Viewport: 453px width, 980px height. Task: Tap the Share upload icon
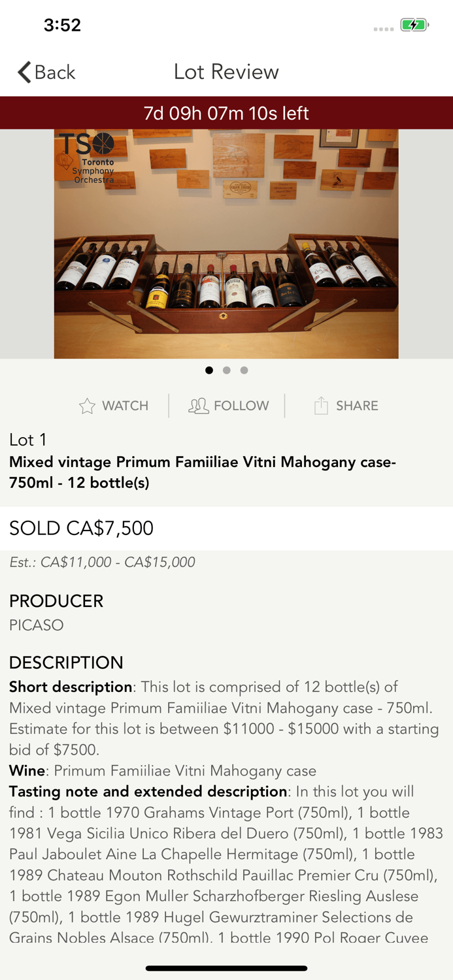tap(321, 406)
